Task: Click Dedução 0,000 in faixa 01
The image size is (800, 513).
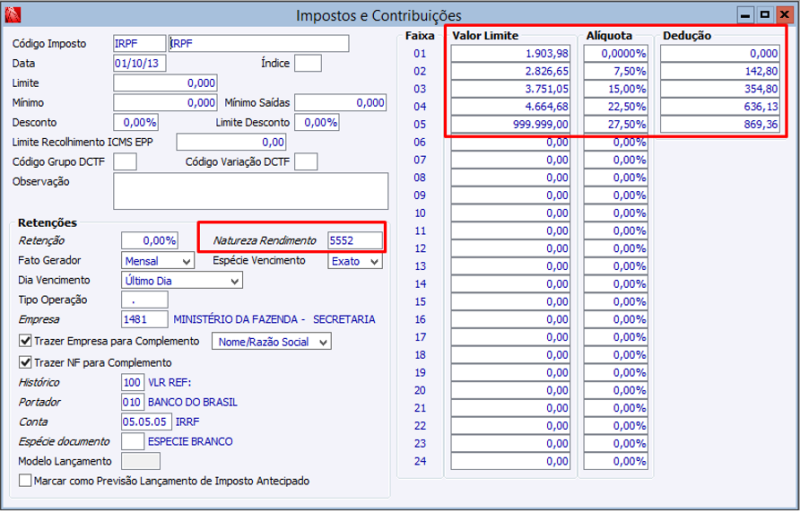Action: [x=720, y=53]
